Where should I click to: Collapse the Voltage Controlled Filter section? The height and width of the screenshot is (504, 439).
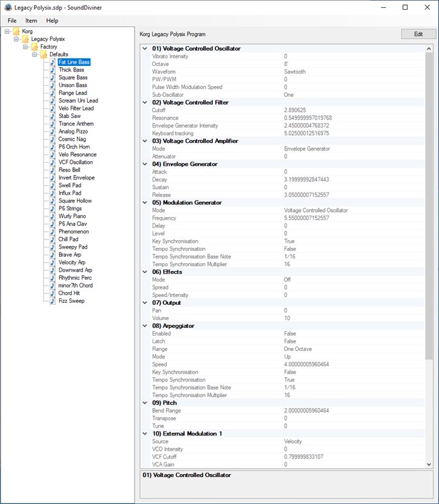tap(145, 102)
